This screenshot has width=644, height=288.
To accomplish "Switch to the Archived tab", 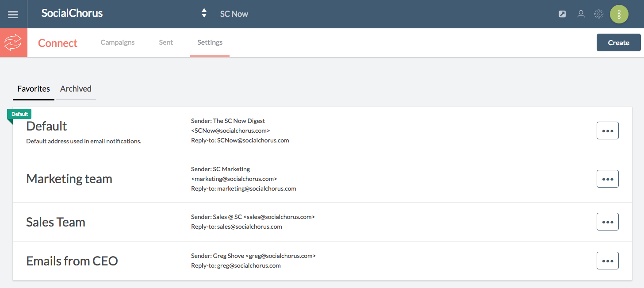I will (76, 89).
